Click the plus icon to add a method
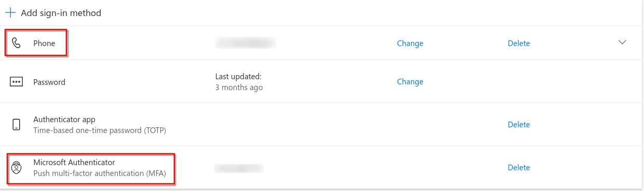644x191 pixels. [10, 13]
